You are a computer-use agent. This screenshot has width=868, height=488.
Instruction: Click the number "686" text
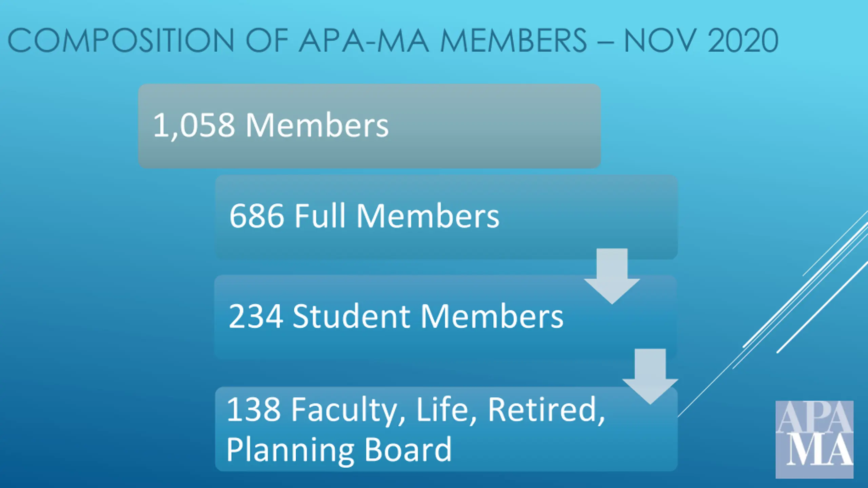[x=257, y=216]
